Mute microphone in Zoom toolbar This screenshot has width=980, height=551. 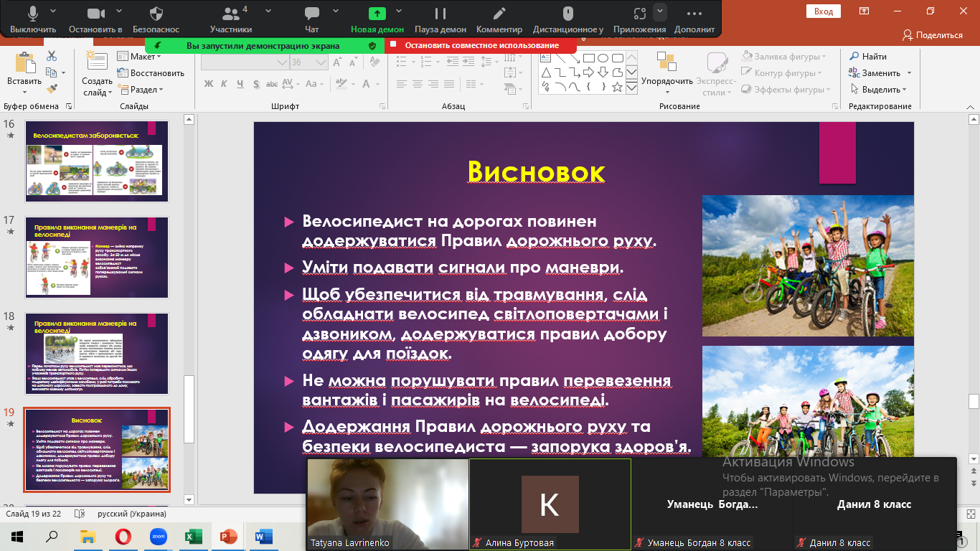33,19
